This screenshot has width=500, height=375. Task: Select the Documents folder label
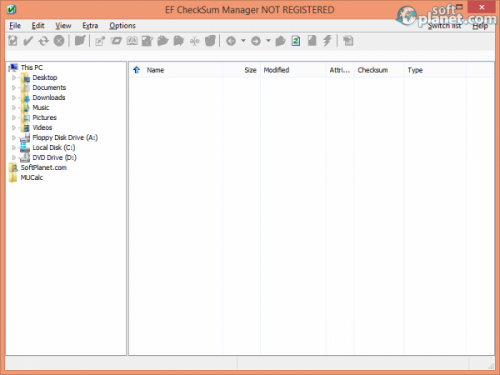click(49, 88)
